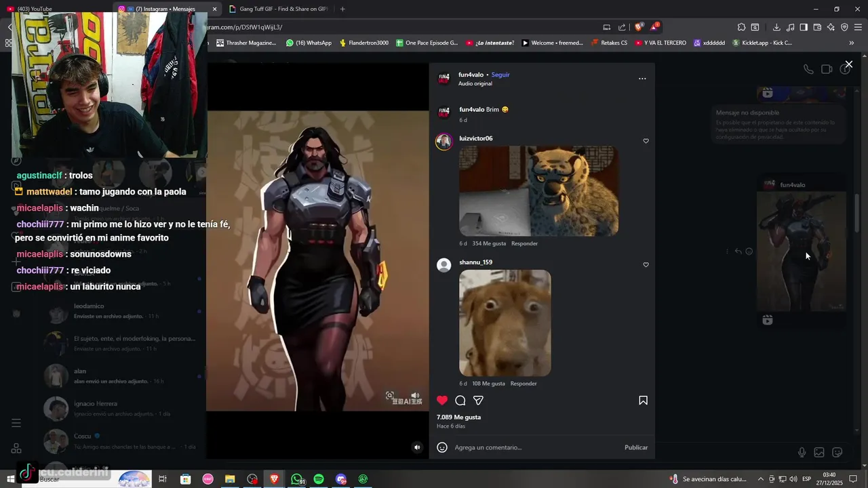The width and height of the screenshot is (868, 488).
Task: Click the Brave Rewards triangle icon
Action: (x=654, y=27)
